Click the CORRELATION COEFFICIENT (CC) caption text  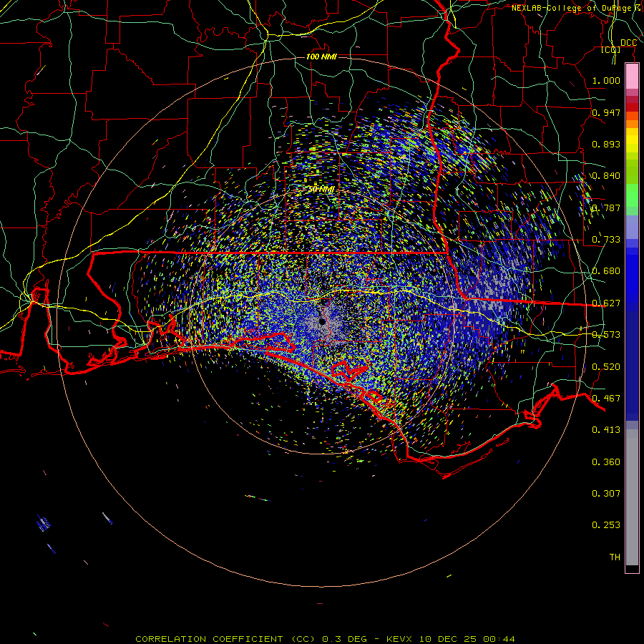point(225,639)
